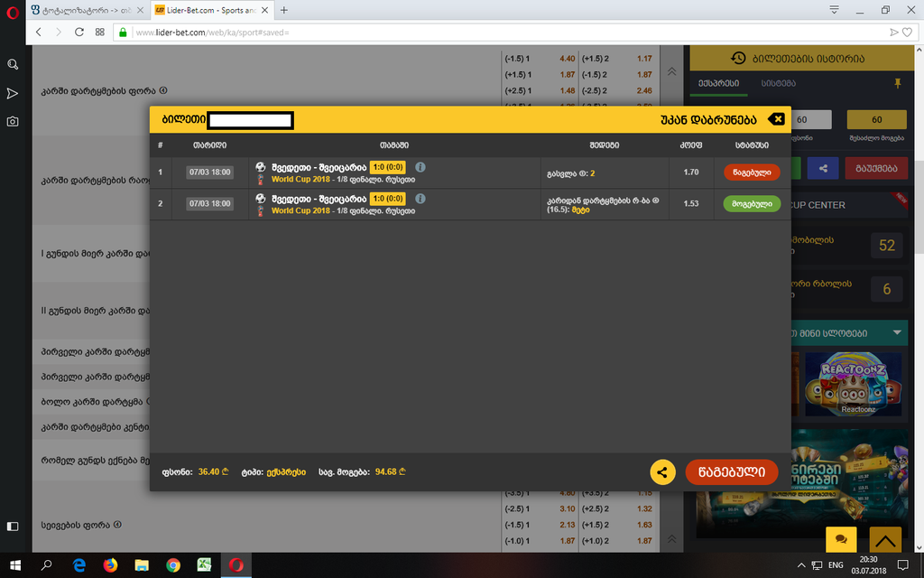Click 07/03 18:00 date in row 1
The image size is (924, 578).
point(209,172)
